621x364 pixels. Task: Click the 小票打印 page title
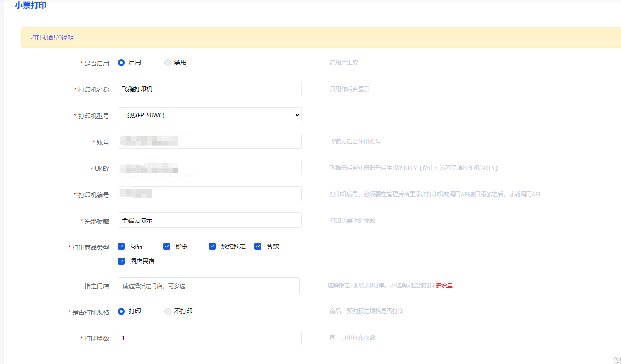pos(31,6)
